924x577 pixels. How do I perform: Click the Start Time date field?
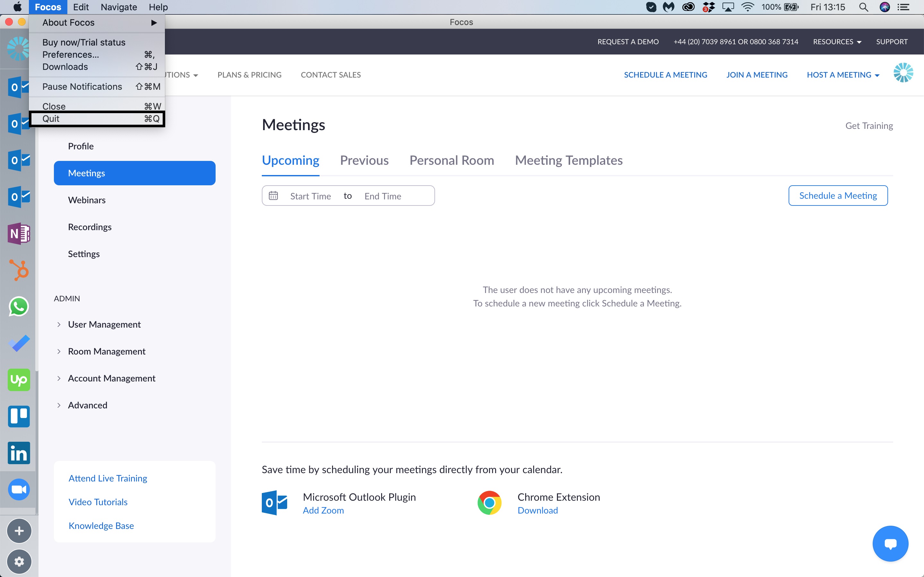(310, 196)
